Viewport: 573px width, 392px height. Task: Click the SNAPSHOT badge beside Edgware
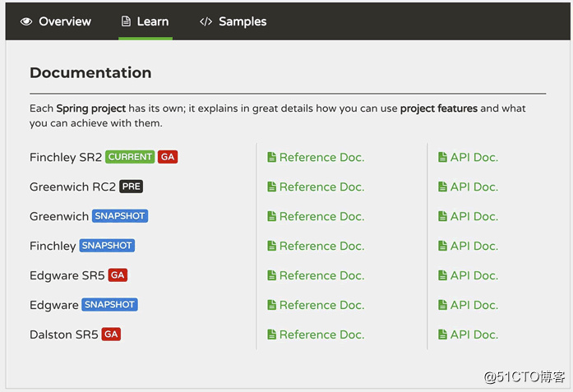tap(109, 305)
